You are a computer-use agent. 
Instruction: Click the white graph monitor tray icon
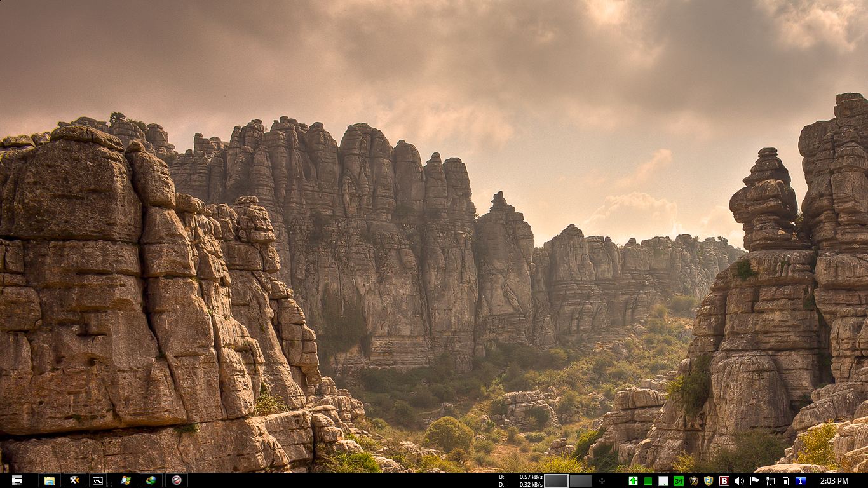point(663,481)
